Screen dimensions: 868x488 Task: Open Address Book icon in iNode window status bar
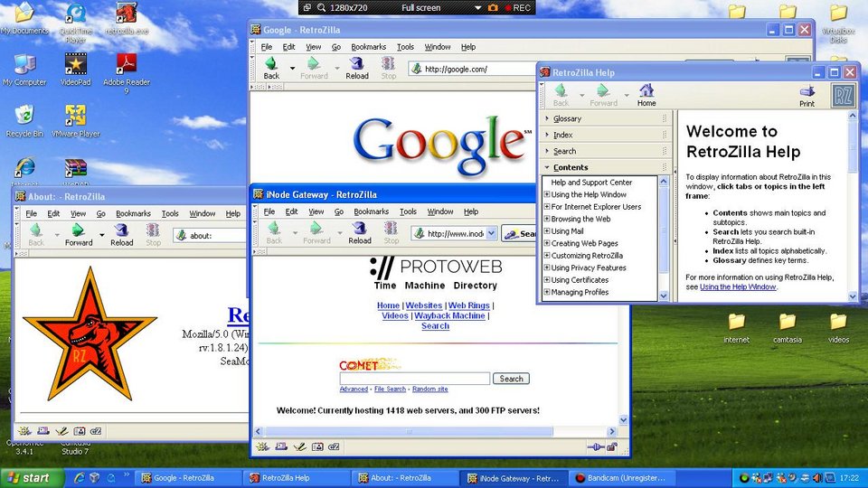[317, 447]
